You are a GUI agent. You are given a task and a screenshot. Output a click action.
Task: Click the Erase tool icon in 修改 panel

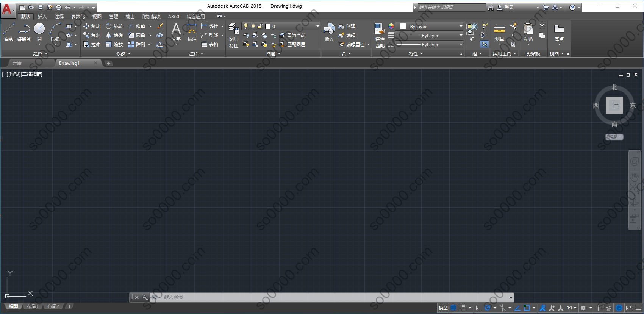(160, 26)
